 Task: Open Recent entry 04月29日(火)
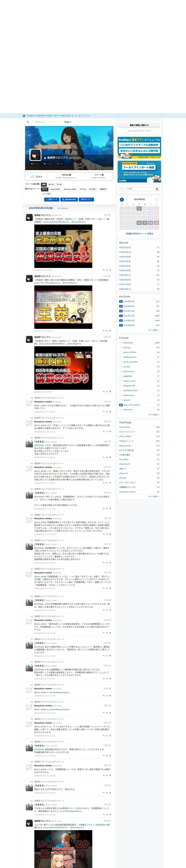(x=125, y=275)
